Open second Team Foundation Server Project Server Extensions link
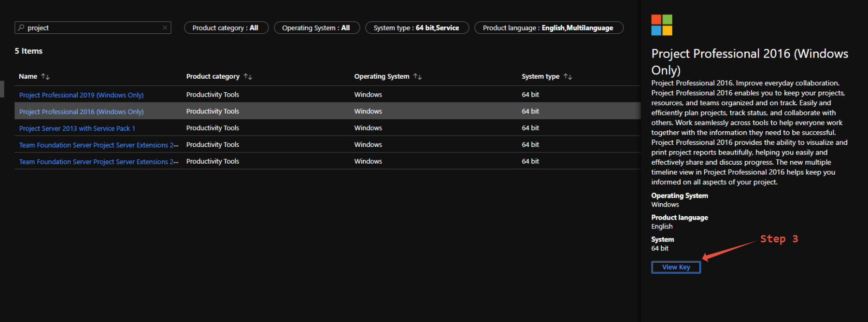 [x=99, y=162]
